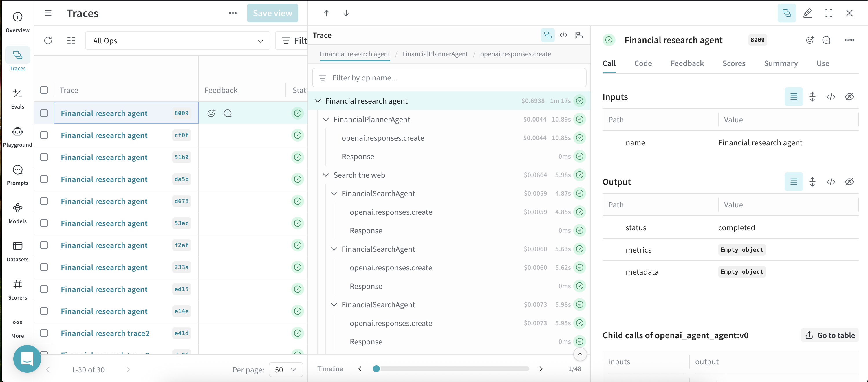This screenshot has width=868, height=382.
Task: Click the fullscreen expand icon
Action: click(829, 13)
